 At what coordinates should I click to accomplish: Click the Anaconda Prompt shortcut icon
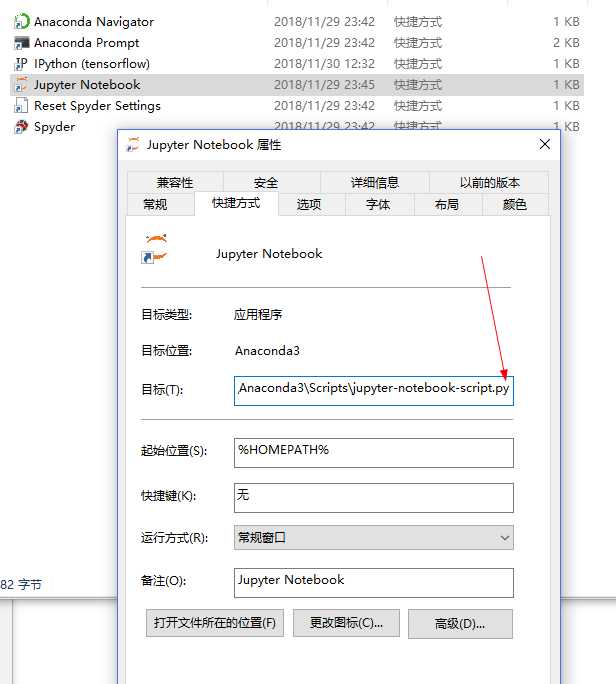(21, 43)
